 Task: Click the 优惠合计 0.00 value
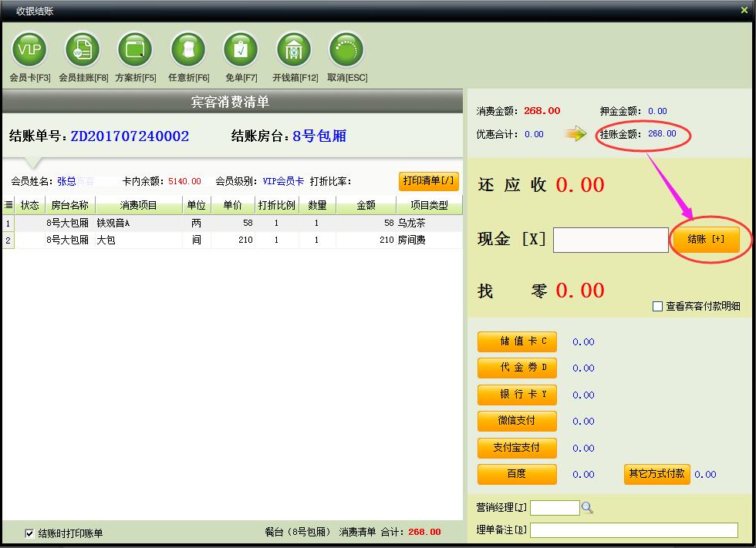(534, 134)
